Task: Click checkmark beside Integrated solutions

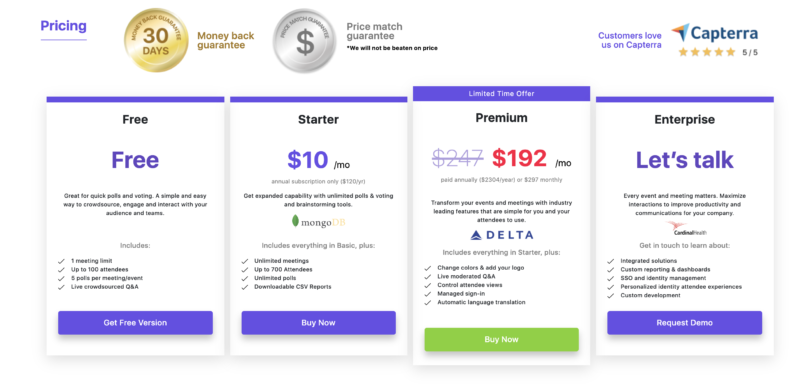Action: (611, 261)
